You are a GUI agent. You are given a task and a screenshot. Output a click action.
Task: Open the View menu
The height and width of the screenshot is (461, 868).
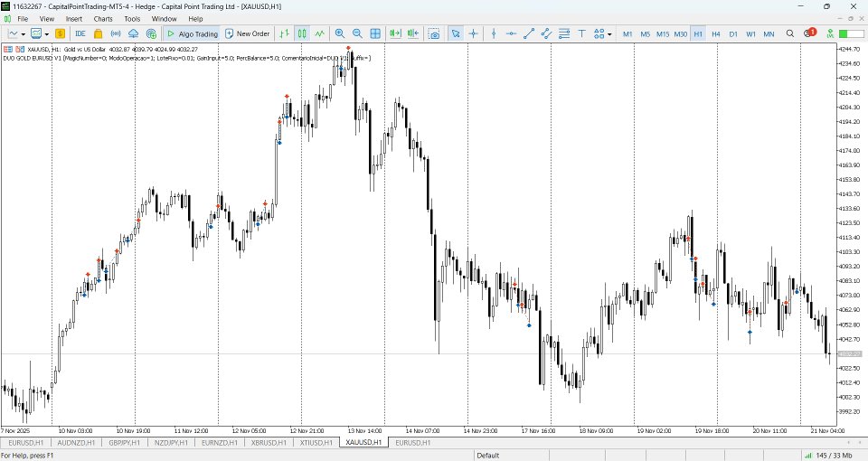click(47, 19)
